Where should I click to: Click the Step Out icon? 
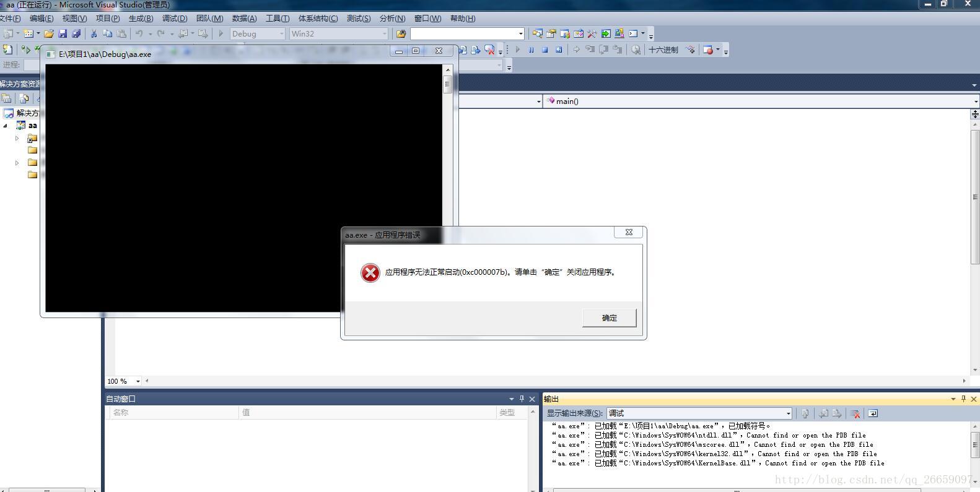coord(617,50)
